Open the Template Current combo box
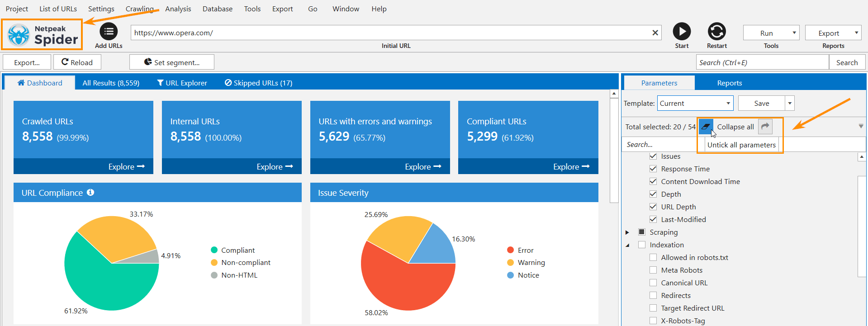The width and height of the screenshot is (868, 326). (x=695, y=103)
